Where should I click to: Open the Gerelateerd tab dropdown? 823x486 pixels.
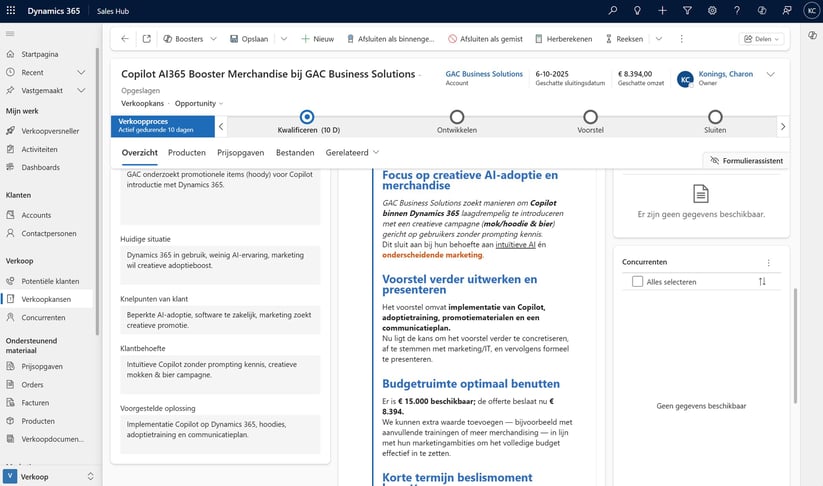point(352,153)
